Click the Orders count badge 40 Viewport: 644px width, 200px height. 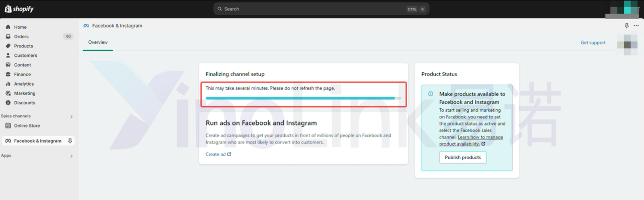click(x=68, y=36)
